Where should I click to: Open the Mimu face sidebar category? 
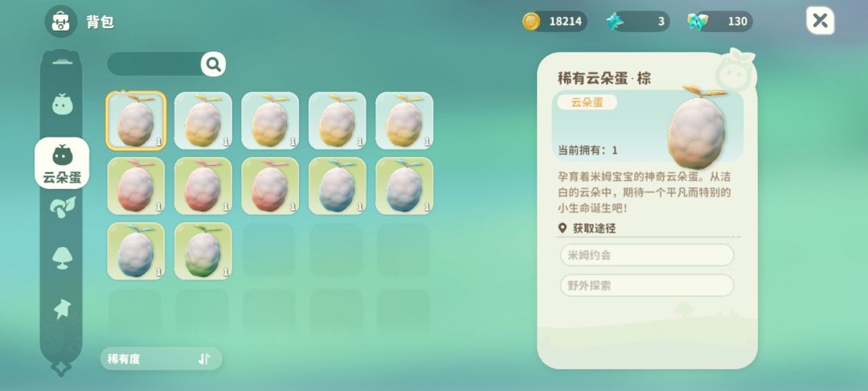pyautogui.click(x=62, y=104)
